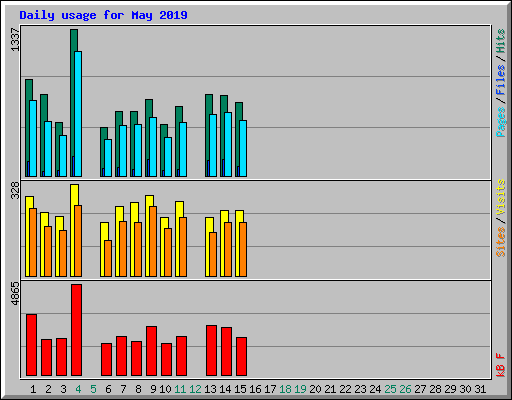512x400 pixels.
Task: Click the orange sites bar for day 13
Action: coord(213,255)
